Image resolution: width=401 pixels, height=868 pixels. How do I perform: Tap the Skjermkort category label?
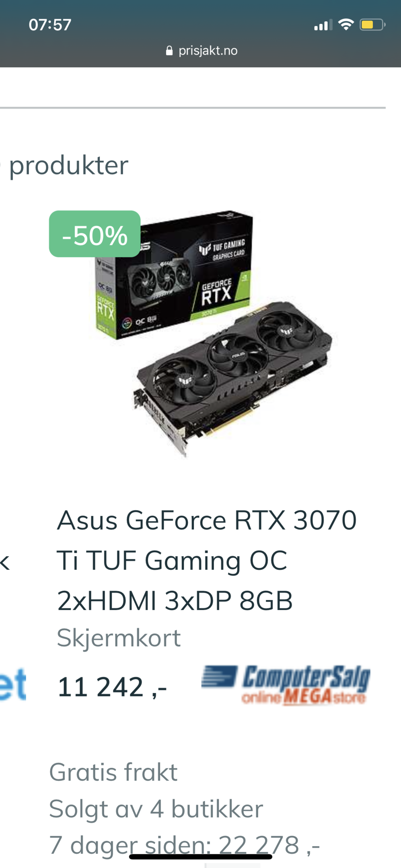point(119,638)
